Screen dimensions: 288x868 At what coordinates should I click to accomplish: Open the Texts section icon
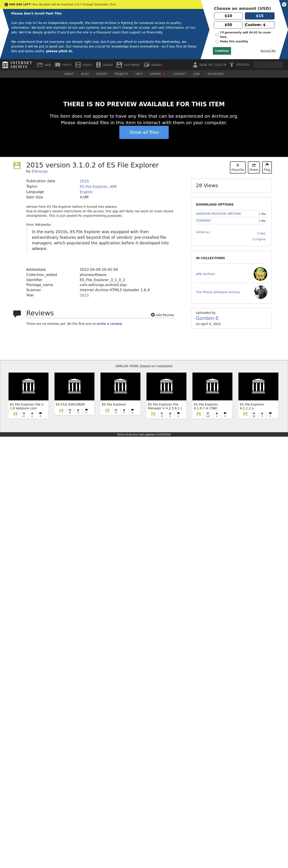pyautogui.click(x=58, y=65)
